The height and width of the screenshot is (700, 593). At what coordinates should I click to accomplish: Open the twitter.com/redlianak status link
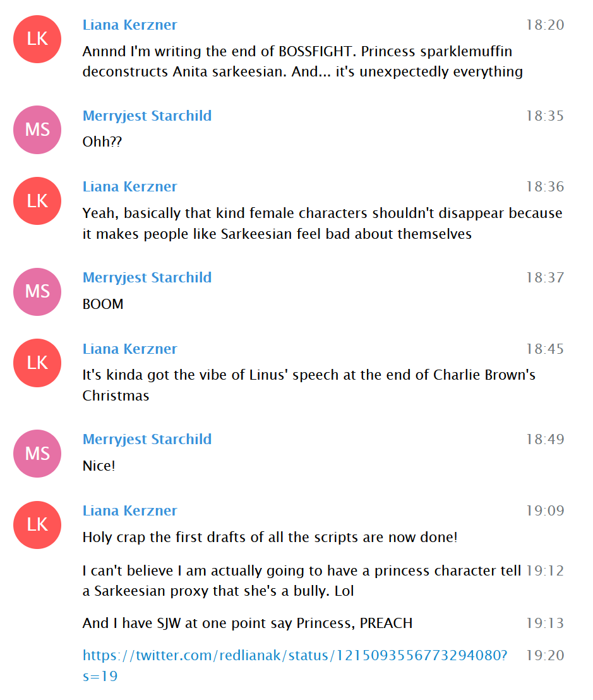294,665
